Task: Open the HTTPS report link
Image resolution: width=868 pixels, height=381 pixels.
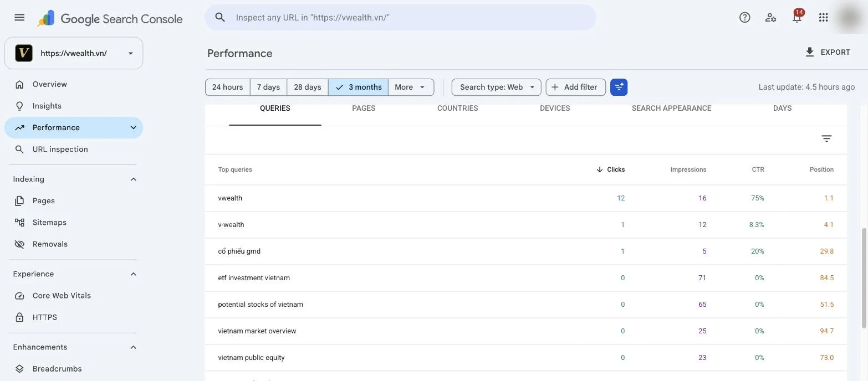Action: [x=73, y=317]
